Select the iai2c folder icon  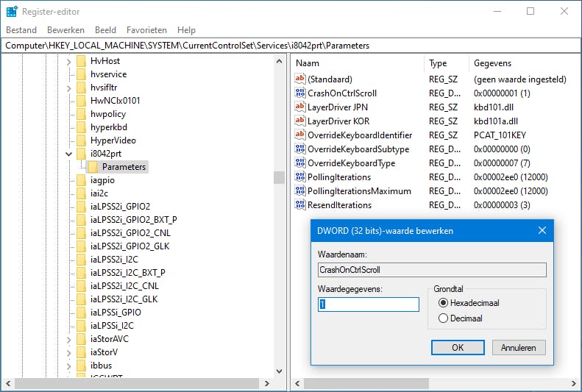click(81, 193)
